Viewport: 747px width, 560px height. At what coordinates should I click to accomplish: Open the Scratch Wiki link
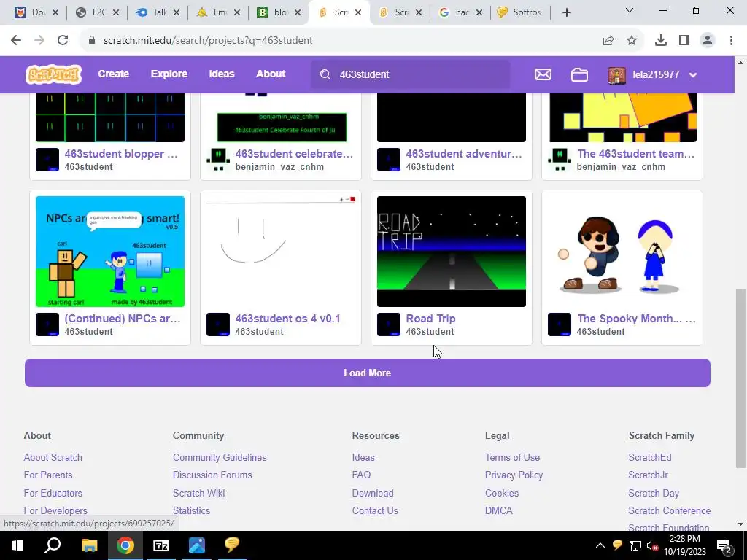[198, 493]
